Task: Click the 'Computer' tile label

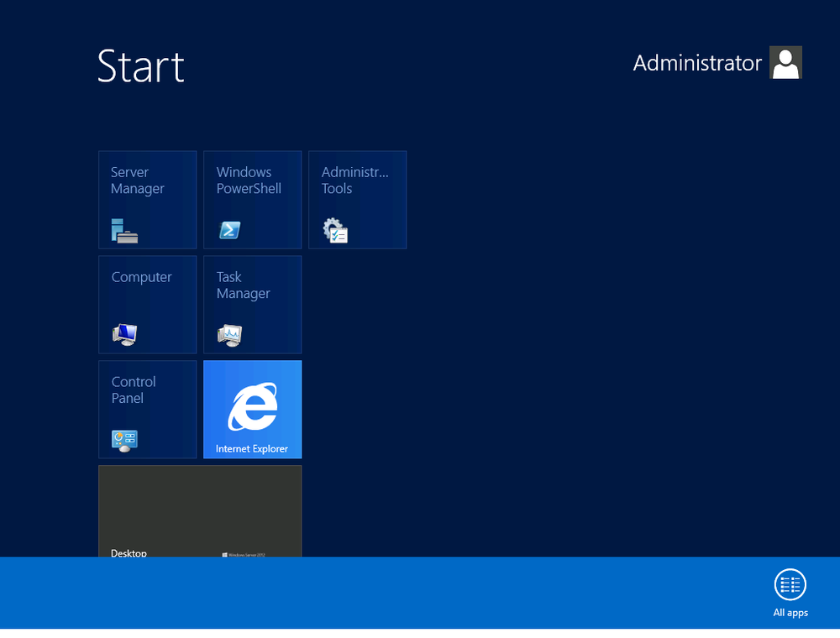Action: 141,277
